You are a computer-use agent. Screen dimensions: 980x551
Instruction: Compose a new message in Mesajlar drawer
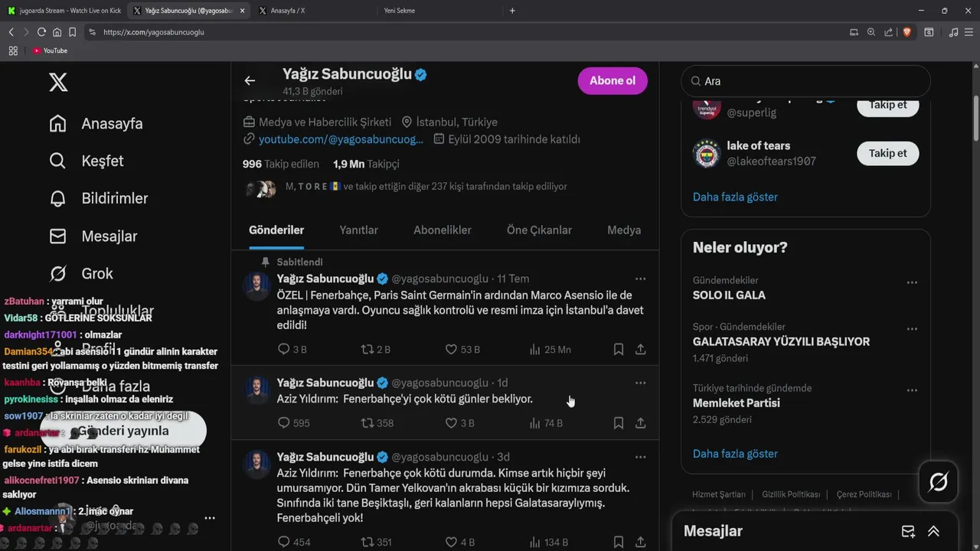[908, 531]
